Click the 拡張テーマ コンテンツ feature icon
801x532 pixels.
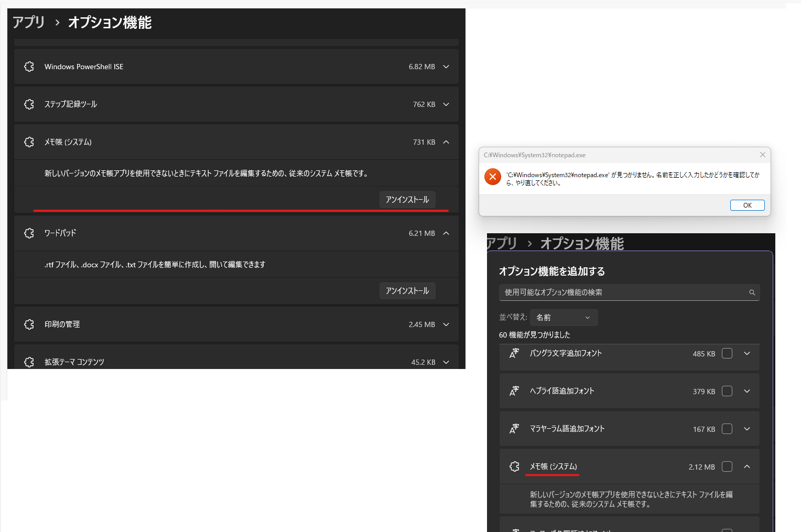point(29,362)
